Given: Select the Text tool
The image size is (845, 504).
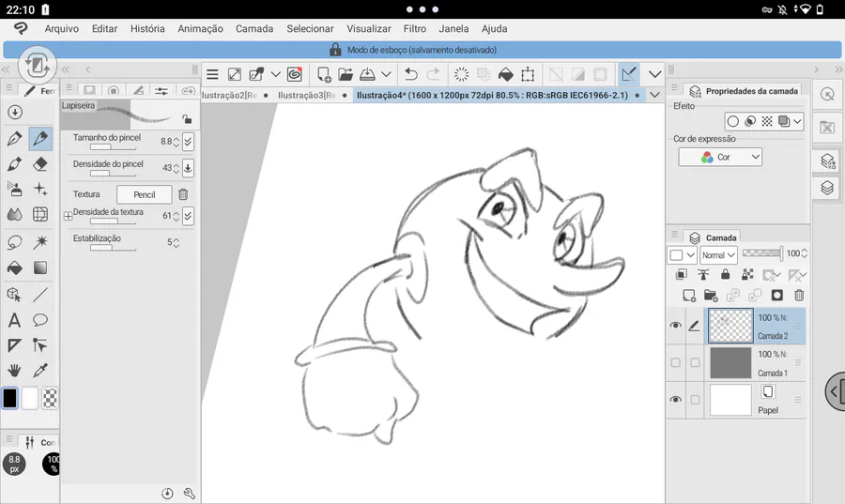Looking at the screenshot, I should pos(14,320).
